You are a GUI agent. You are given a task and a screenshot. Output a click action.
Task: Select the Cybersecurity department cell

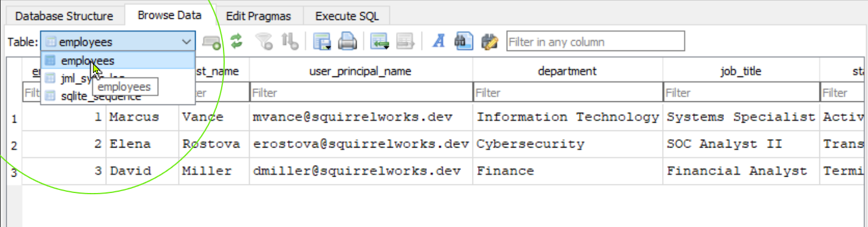tap(567, 144)
